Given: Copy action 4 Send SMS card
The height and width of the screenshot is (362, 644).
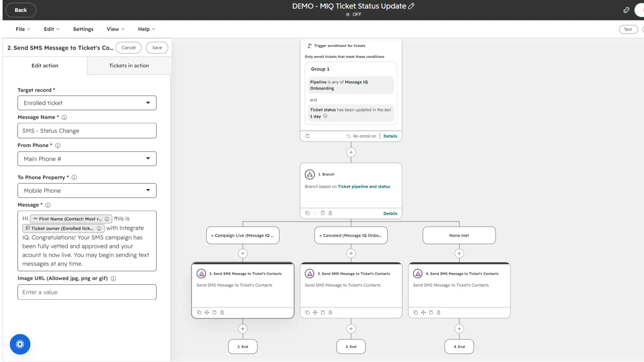Looking at the screenshot, I should 416,313.
